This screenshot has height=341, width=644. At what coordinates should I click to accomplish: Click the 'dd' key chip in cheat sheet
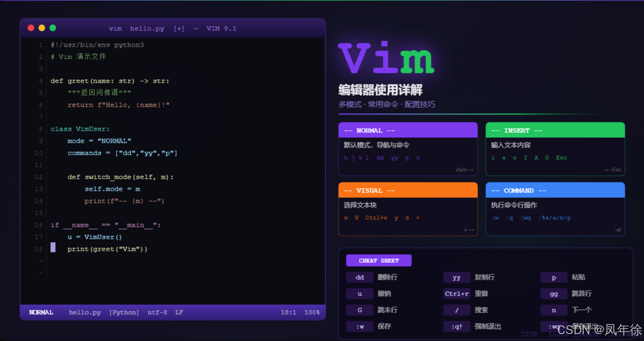(360, 277)
